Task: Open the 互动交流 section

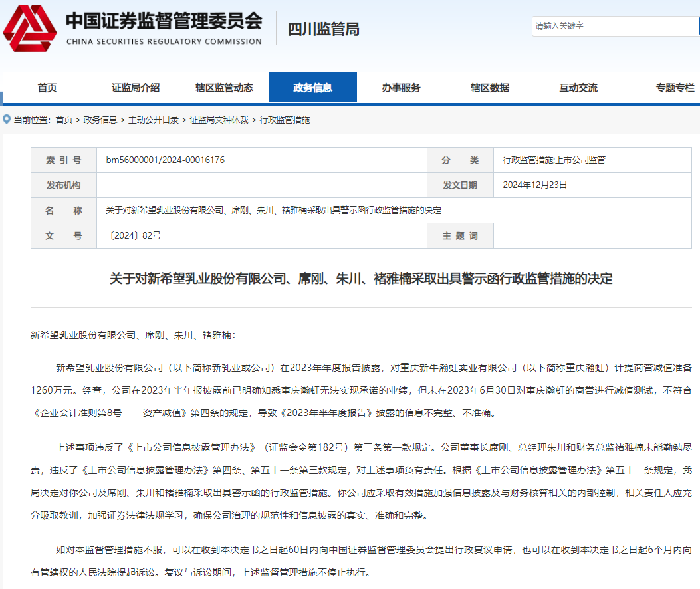Action: 580,87
